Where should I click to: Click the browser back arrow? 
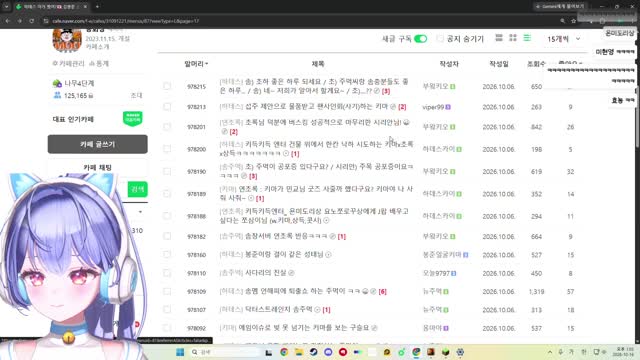coord(8,21)
